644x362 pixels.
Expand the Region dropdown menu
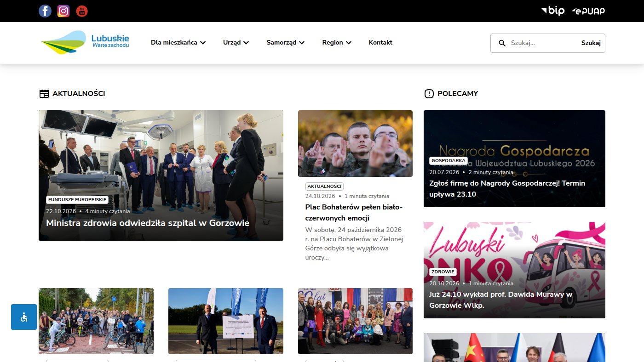337,42
